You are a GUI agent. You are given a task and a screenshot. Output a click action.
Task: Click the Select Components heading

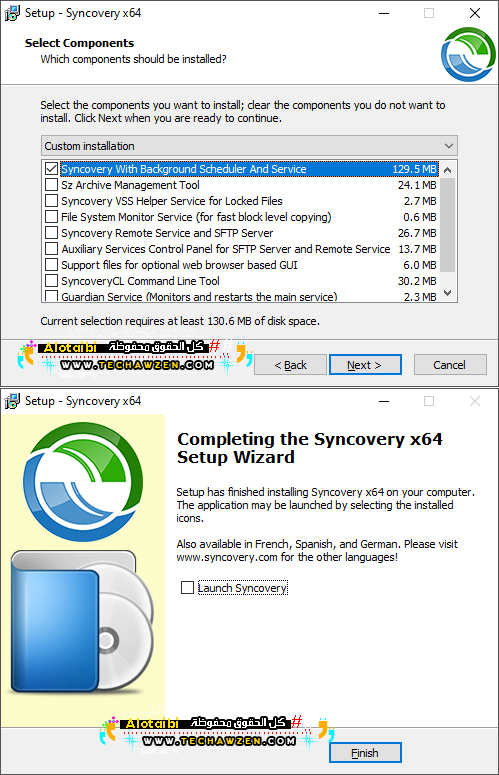point(80,43)
